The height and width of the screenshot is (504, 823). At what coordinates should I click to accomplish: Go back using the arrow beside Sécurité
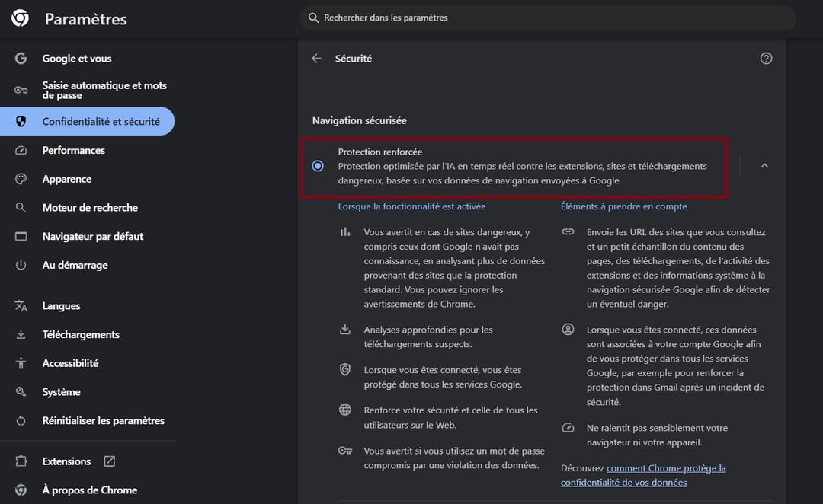tap(316, 58)
